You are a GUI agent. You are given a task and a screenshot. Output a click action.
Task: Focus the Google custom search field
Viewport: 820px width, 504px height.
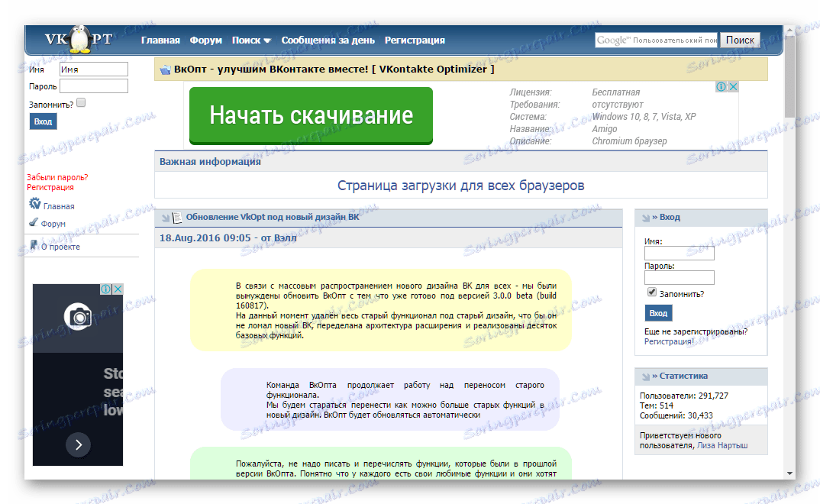657,40
